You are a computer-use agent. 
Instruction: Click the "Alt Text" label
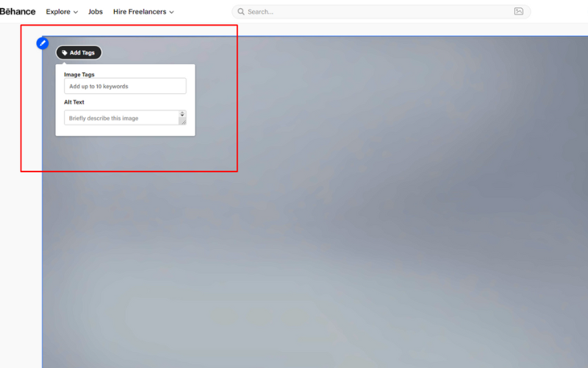point(74,102)
